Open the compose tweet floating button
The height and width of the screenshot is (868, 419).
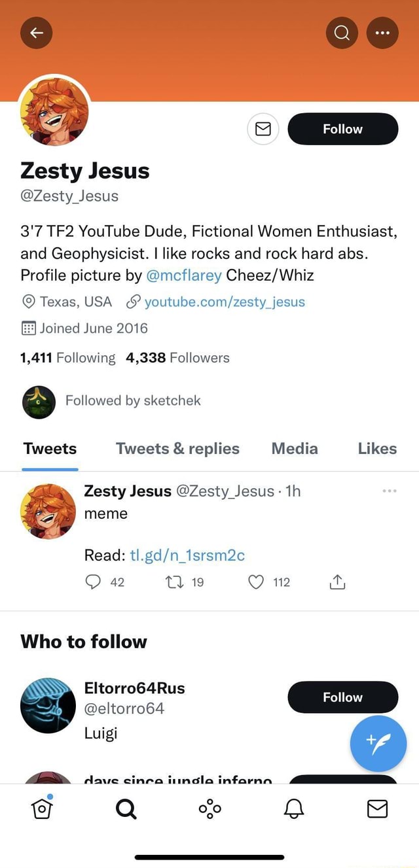pos(378,744)
